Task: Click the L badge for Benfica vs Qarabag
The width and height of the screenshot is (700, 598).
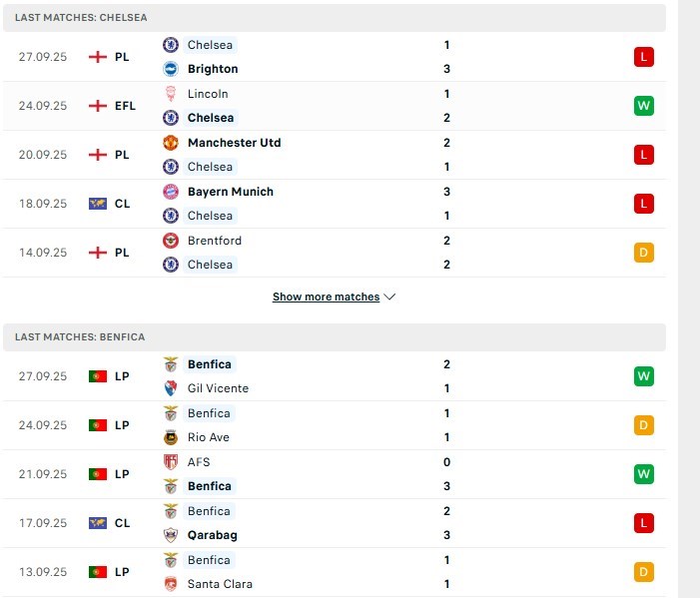Action: coord(643,523)
